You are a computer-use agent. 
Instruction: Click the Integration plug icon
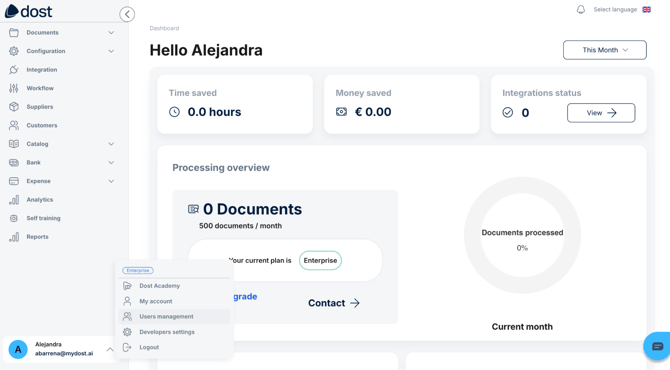pyautogui.click(x=14, y=70)
